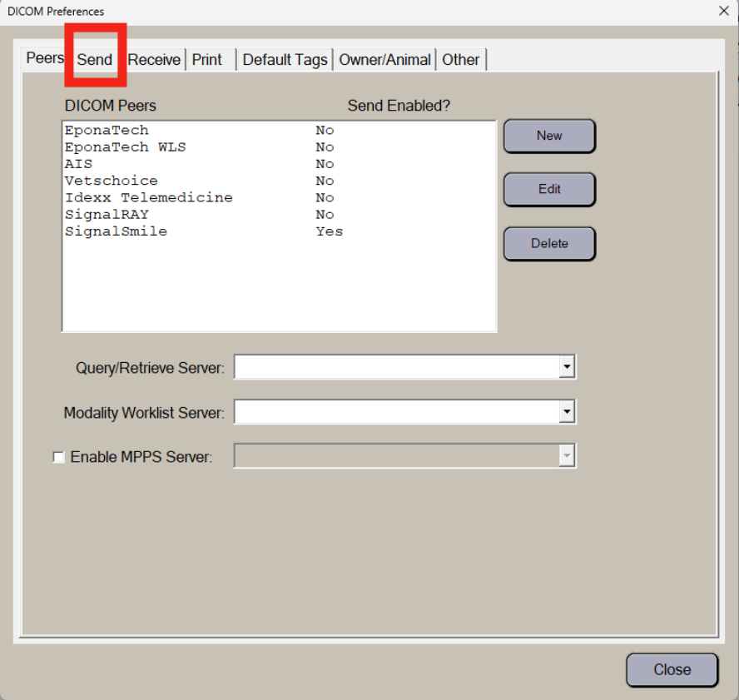Open the disabled MPPS Server dropdown arrow

pos(567,456)
